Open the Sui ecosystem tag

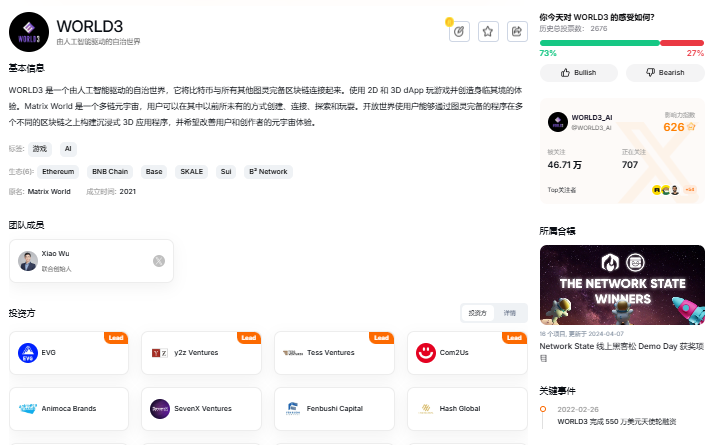point(226,172)
